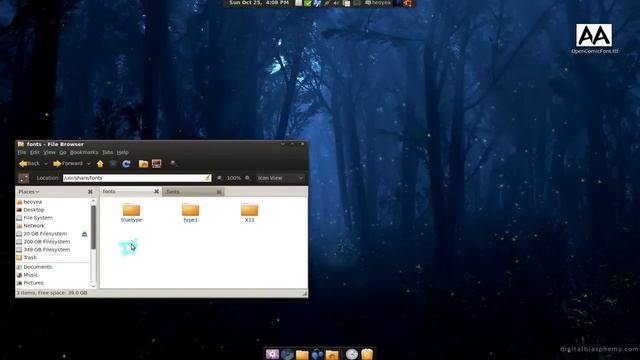The height and width of the screenshot is (360, 640).
Task: Open the heoyea user menu
Action: (x=378, y=3)
